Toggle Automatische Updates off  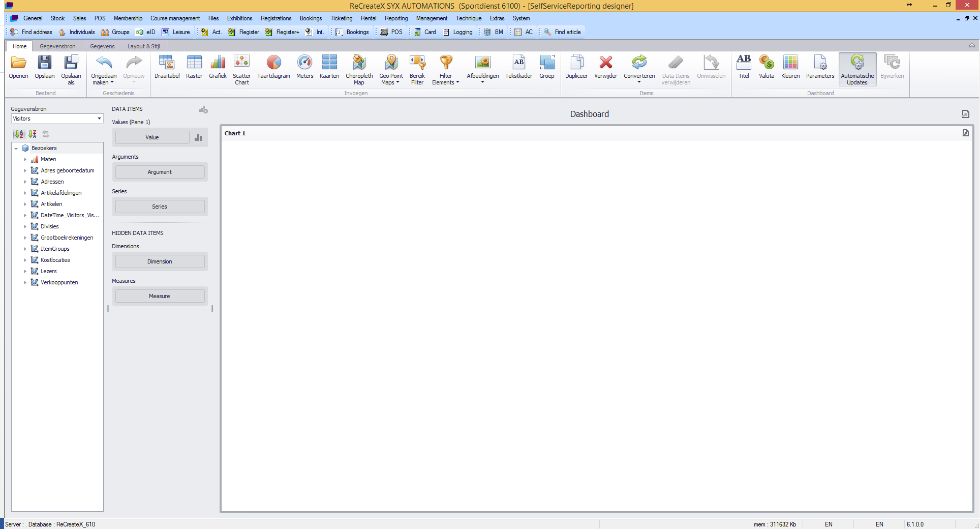(x=857, y=69)
